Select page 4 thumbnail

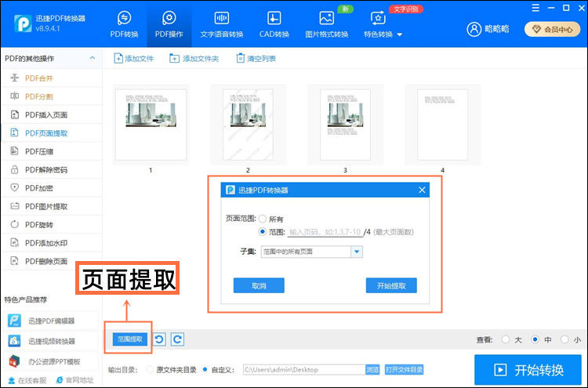point(442,125)
